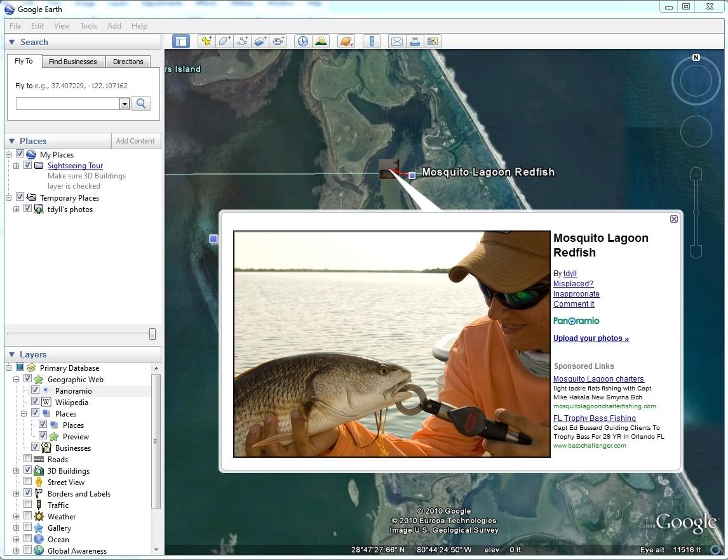The width and height of the screenshot is (728, 560).
Task: Collapse the Layers panel triangle
Action: [x=12, y=354]
